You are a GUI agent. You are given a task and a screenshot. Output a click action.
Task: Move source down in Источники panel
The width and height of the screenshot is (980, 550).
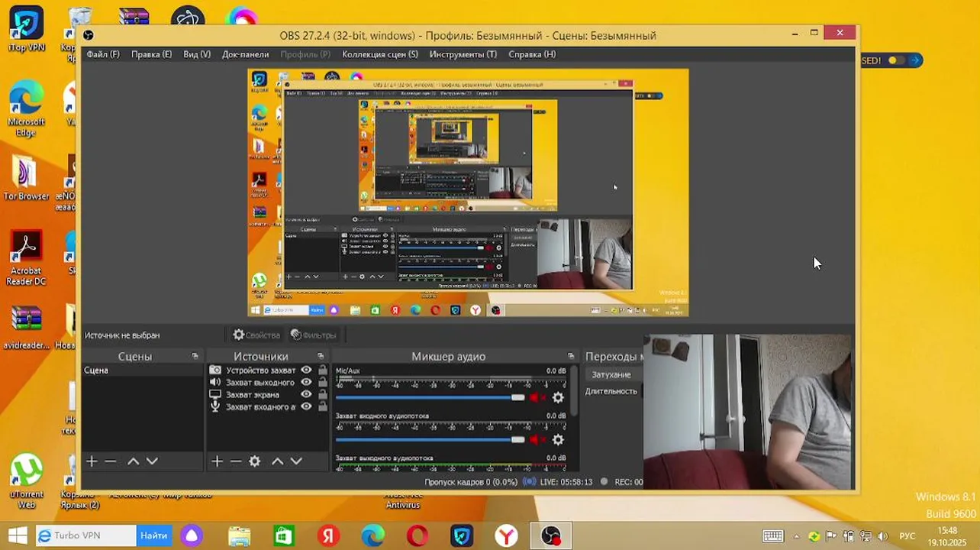pyautogui.click(x=296, y=461)
